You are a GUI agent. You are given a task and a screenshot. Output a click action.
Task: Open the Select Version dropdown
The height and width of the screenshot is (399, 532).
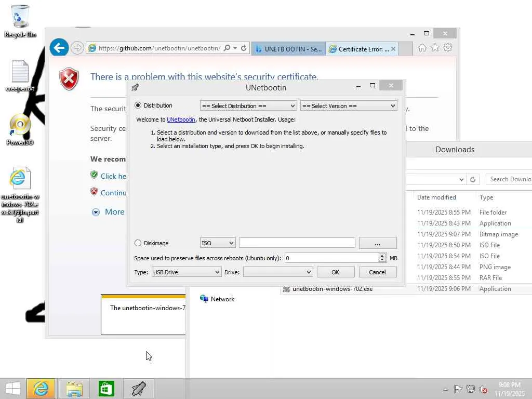[x=349, y=106]
